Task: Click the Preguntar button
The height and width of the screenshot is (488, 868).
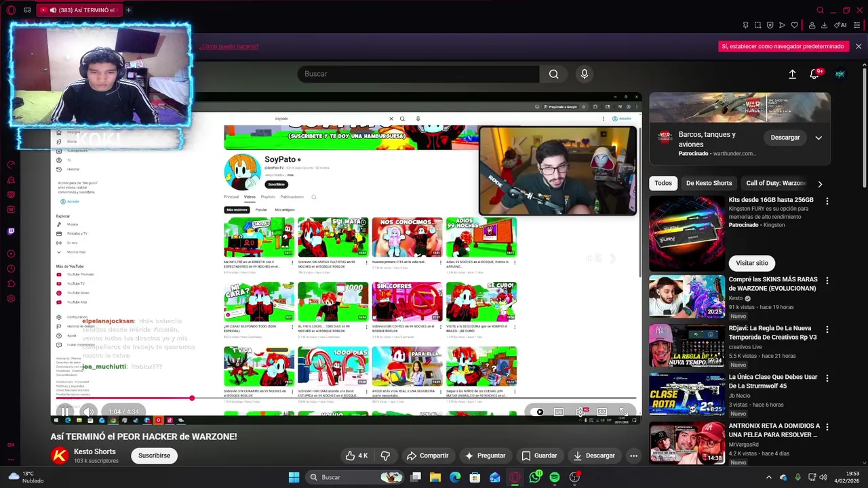Action: pos(485,455)
